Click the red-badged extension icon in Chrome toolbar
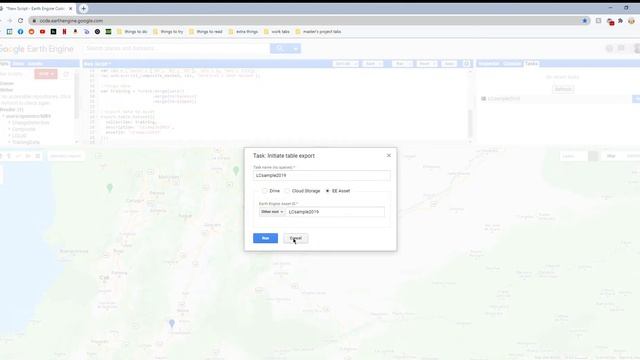This screenshot has height=360, width=640. click(610, 21)
